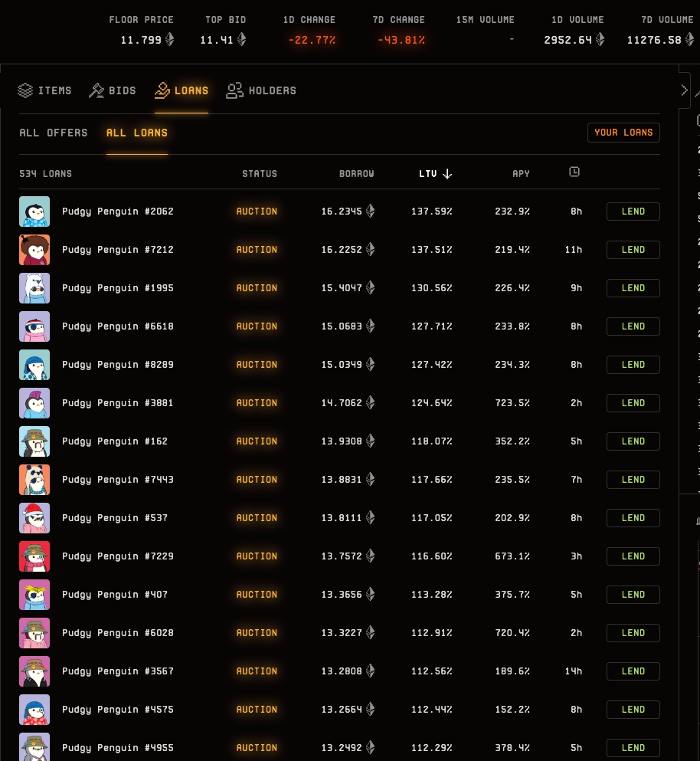Click the 534 Loans count label

46,174
